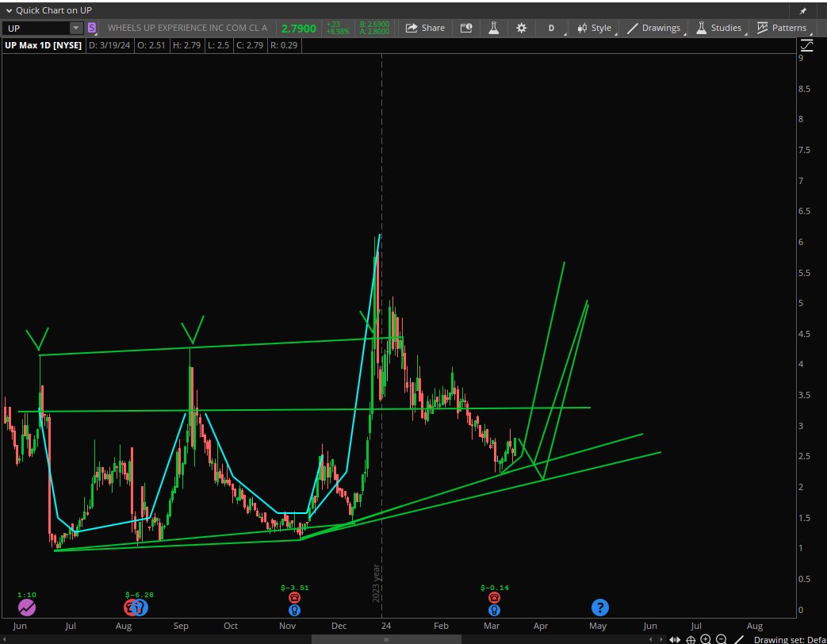This screenshot has width=827, height=644.
Task: Open the flask icon in toolbar
Action: (494, 28)
